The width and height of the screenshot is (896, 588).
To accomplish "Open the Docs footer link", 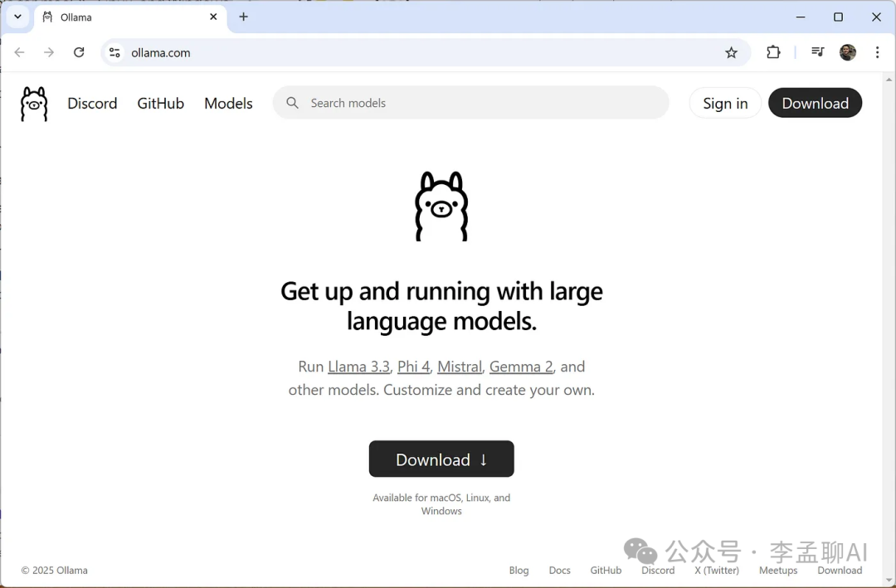I will [559, 571].
